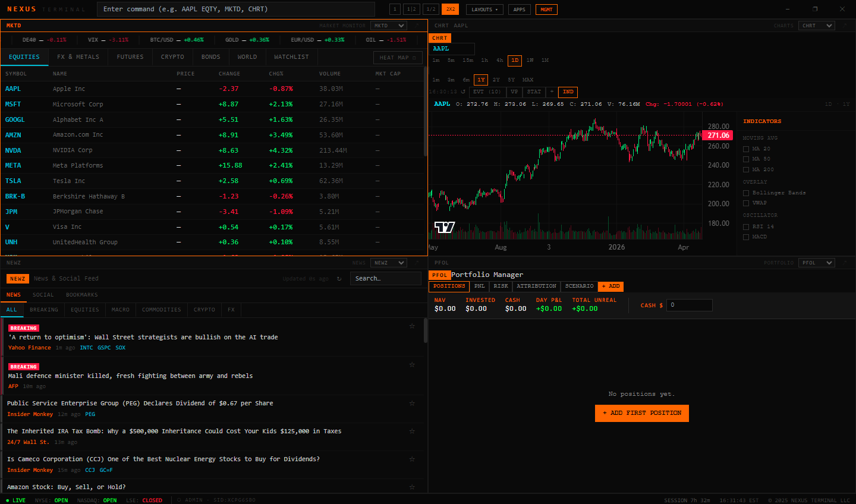Refresh the chart timestamp with the reload icon
The image size is (856, 504).
pos(463,92)
